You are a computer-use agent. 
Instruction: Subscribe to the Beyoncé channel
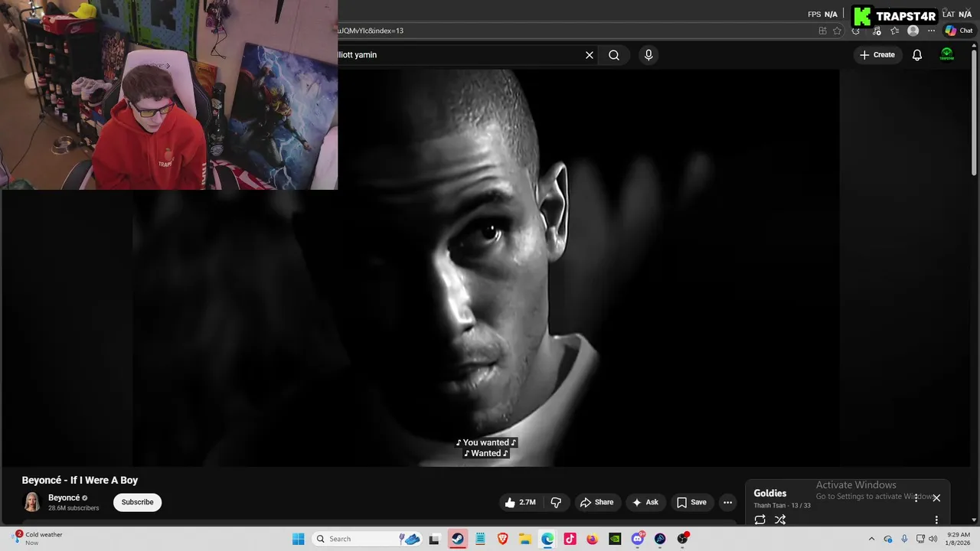(x=138, y=502)
